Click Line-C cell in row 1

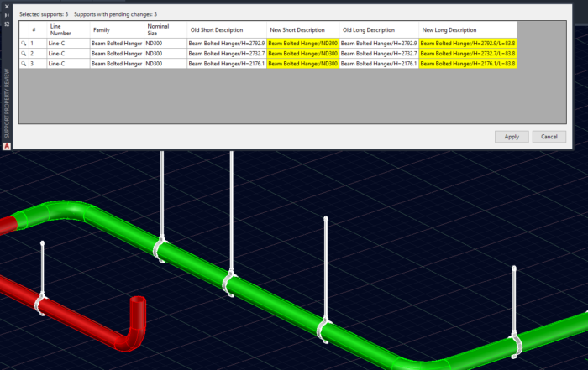pos(68,44)
